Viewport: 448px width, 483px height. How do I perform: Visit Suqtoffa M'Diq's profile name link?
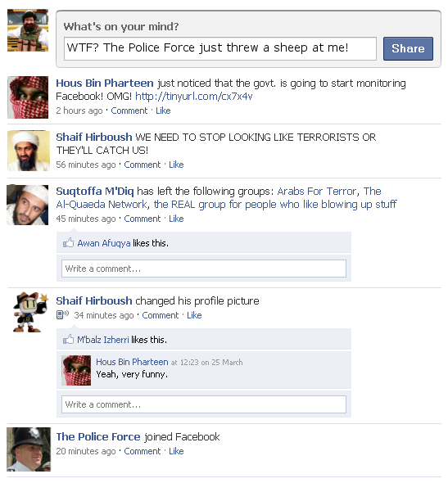coord(94,192)
